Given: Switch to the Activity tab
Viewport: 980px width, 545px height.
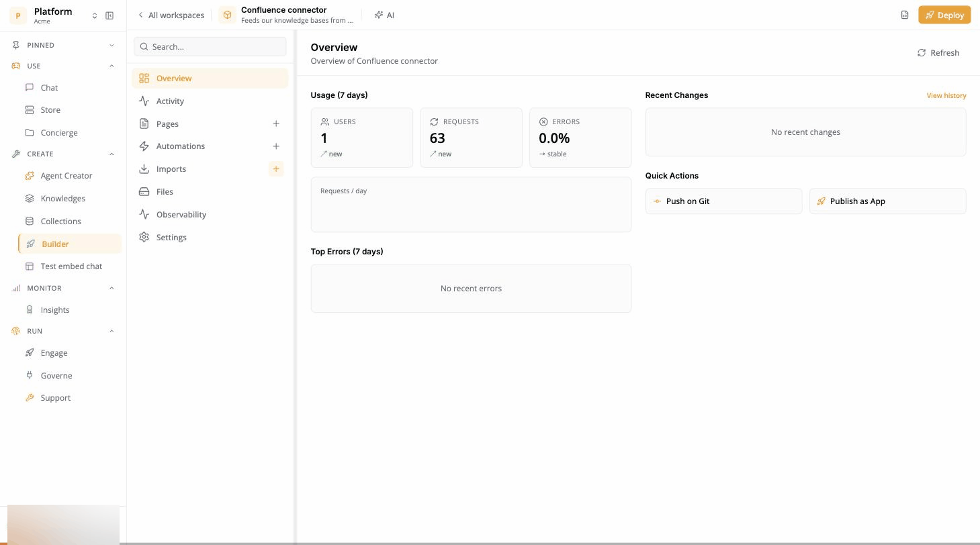Looking at the screenshot, I should tap(210, 101).
